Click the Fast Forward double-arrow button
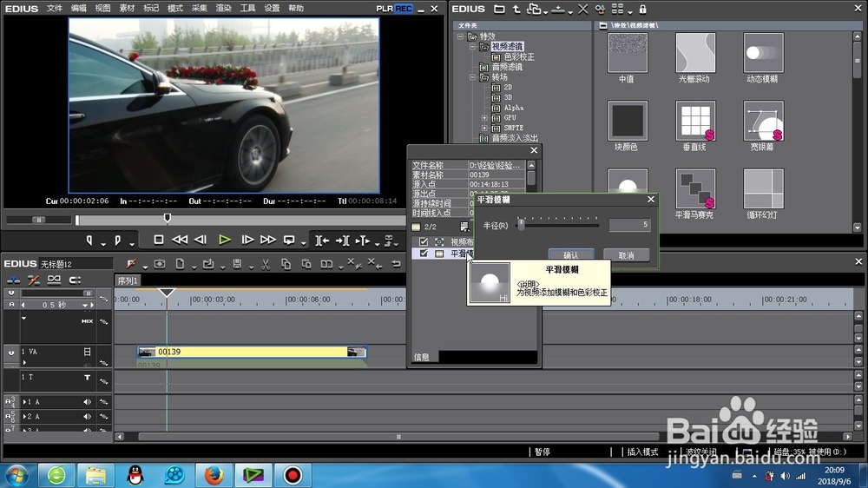The height and width of the screenshot is (488, 868). pos(268,240)
